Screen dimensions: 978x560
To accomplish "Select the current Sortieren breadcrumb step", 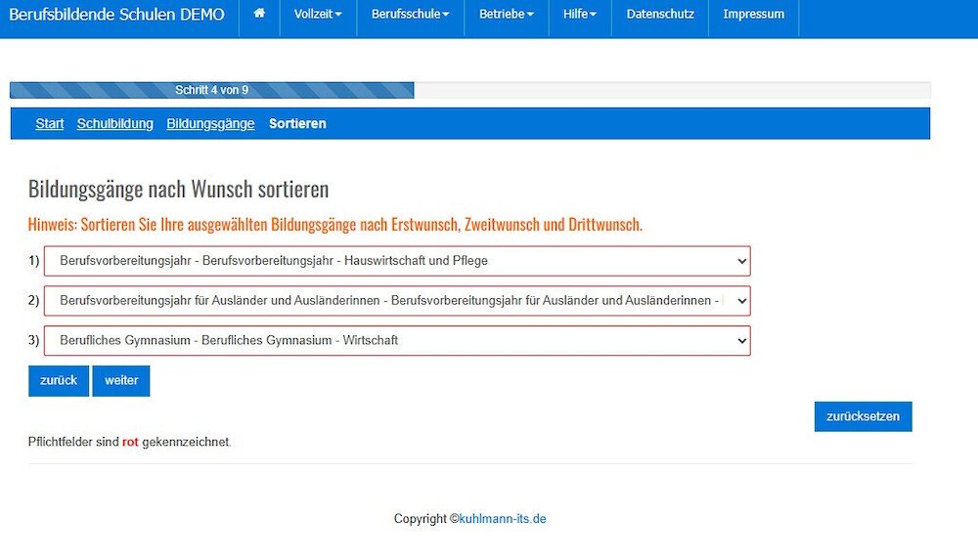I will [297, 124].
